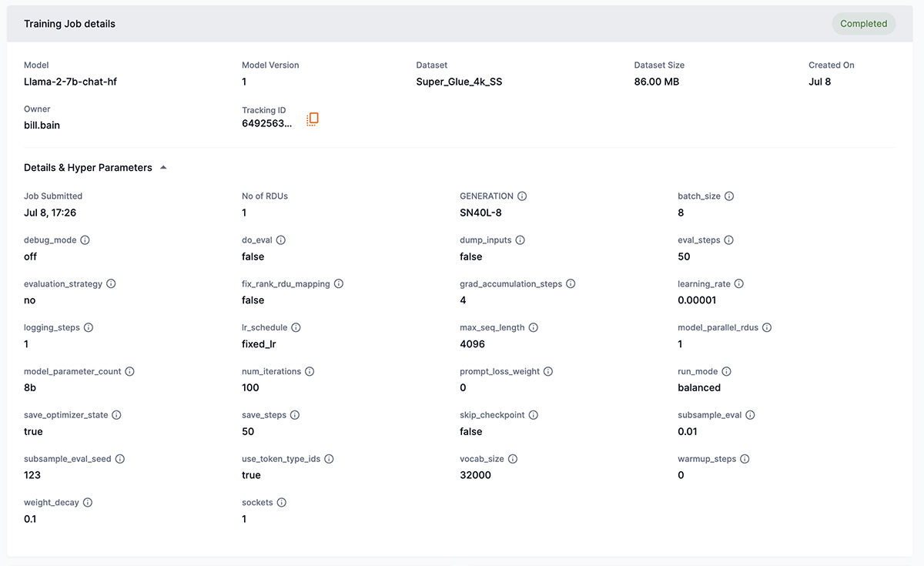Image resolution: width=924 pixels, height=566 pixels.
Task: Click info icon beside lr_schedule
Action: (296, 327)
